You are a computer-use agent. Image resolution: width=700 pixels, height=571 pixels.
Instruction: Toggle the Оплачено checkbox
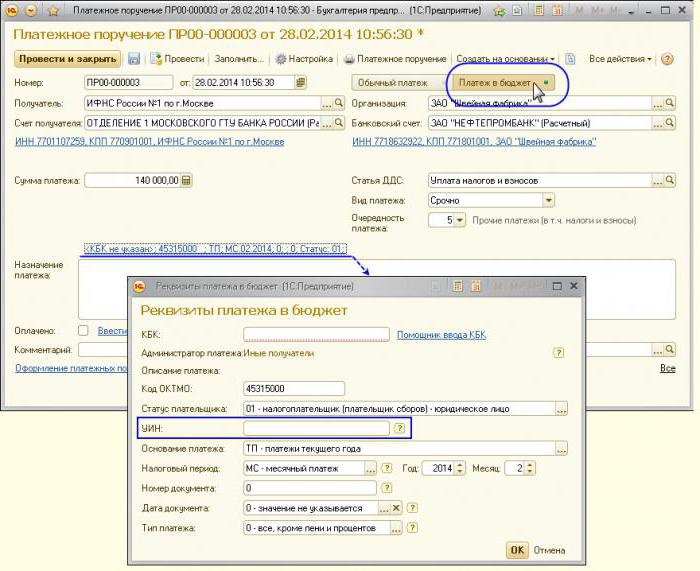click(83, 330)
